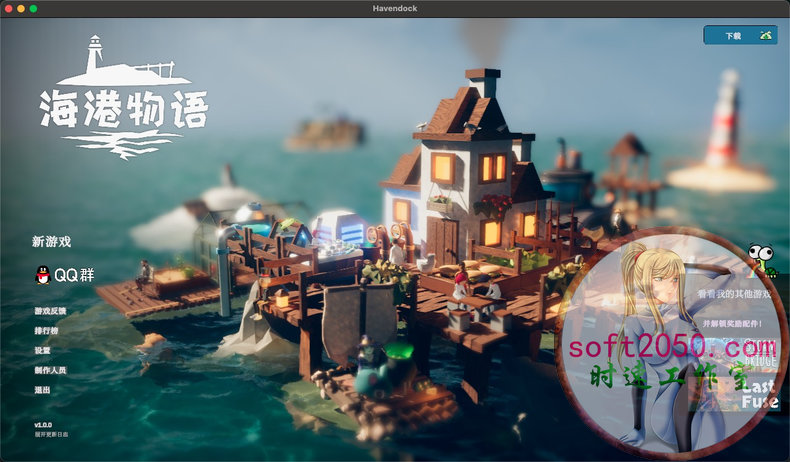Click 并解锁奖励配件 reward text

click(x=732, y=324)
